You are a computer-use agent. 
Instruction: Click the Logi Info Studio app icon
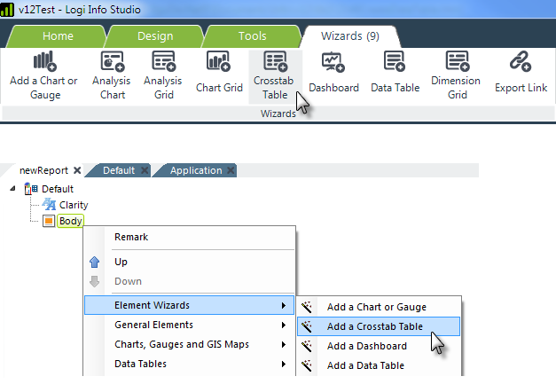pos(7,9)
